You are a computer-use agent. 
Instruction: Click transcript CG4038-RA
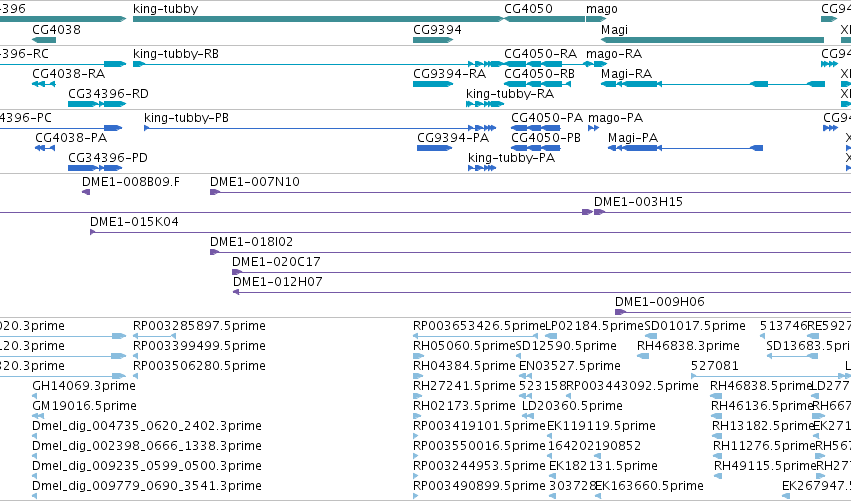(44, 84)
